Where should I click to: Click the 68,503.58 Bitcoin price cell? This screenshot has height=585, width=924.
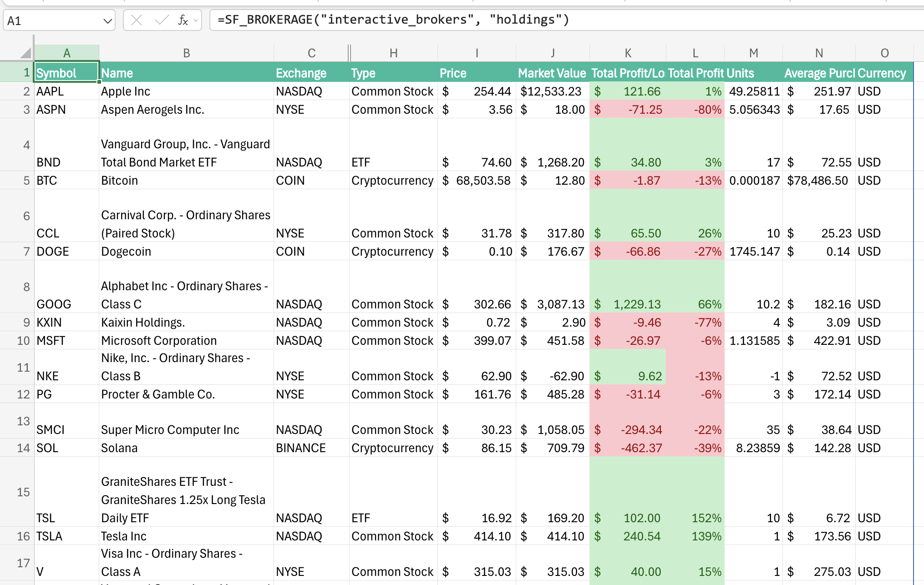[477, 181]
